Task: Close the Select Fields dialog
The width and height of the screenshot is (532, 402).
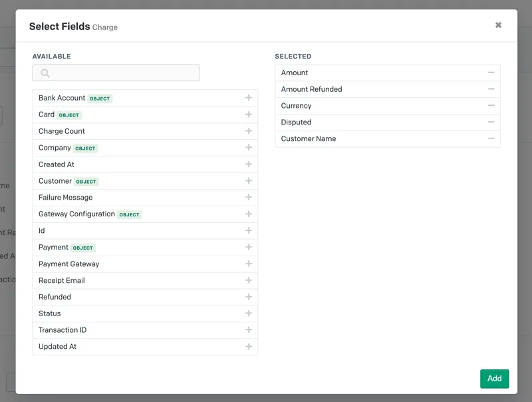Action: [498, 24]
